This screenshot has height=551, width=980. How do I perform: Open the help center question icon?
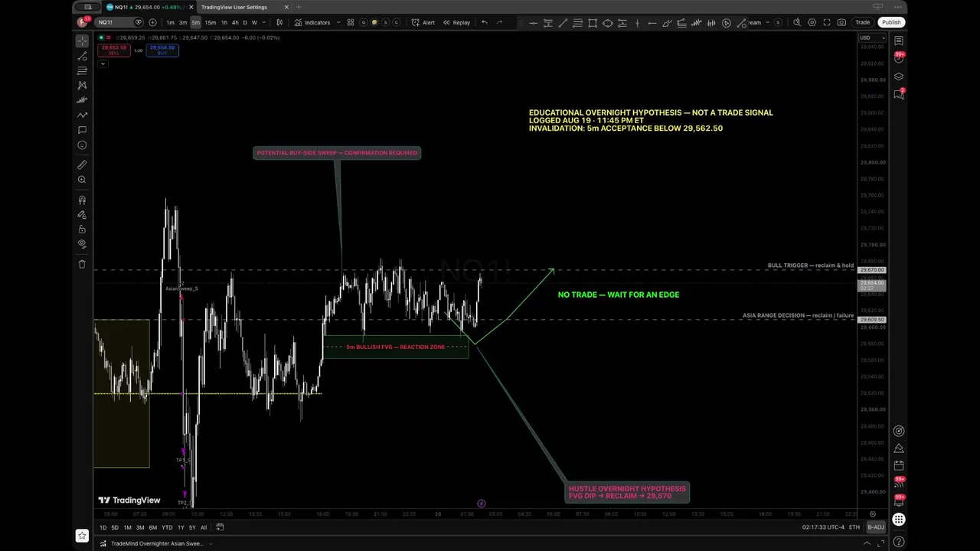899,543
